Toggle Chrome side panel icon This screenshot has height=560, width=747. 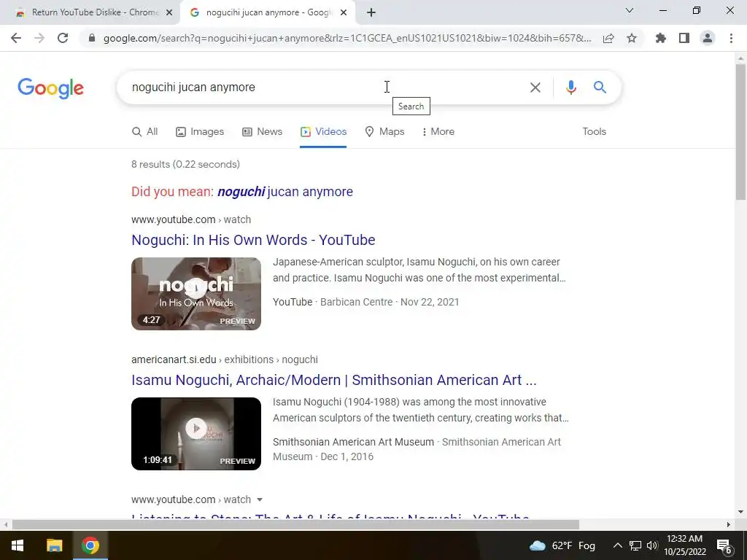point(684,38)
